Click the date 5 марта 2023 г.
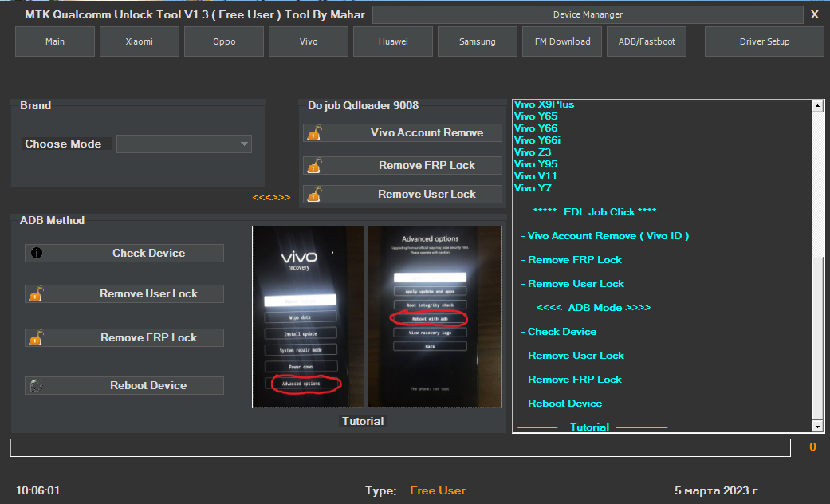The height and width of the screenshot is (504, 830). [718, 490]
